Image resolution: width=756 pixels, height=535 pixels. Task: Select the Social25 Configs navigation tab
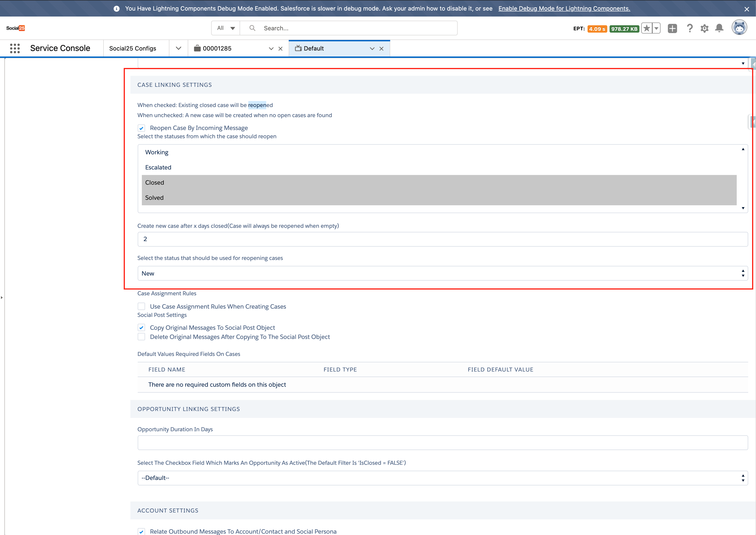pyautogui.click(x=133, y=48)
